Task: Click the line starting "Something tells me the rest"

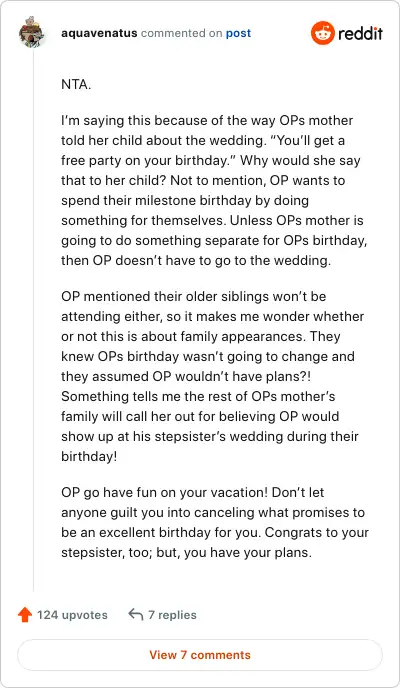Action: pyautogui.click(x=198, y=396)
